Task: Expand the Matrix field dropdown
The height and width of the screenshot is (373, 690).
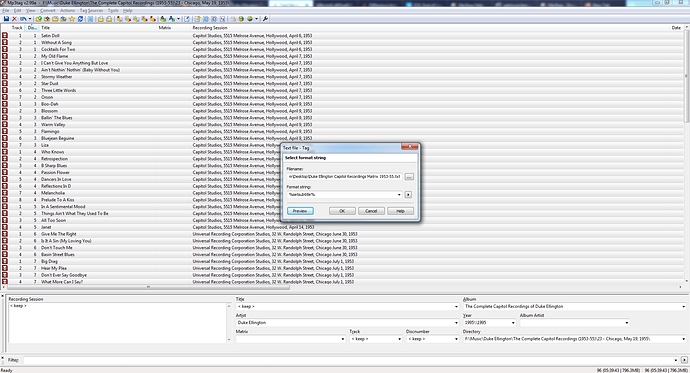Action: pyautogui.click(x=342, y=339)
